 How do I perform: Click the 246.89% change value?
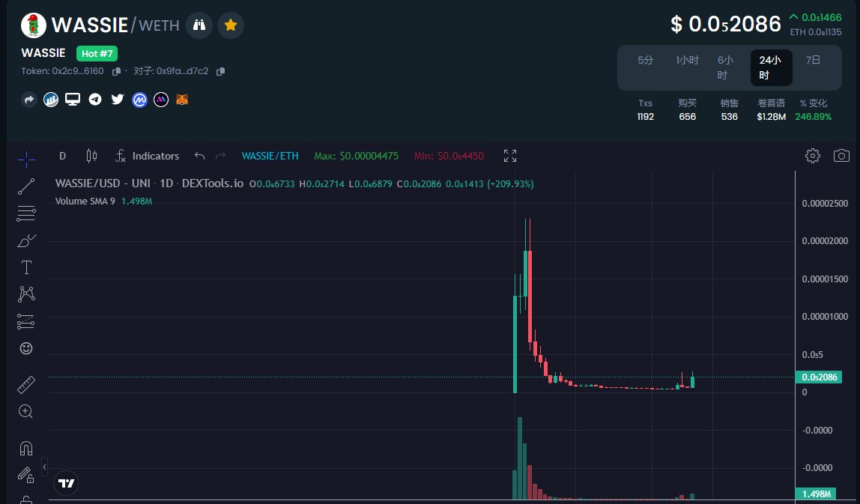tap(813, 117)
